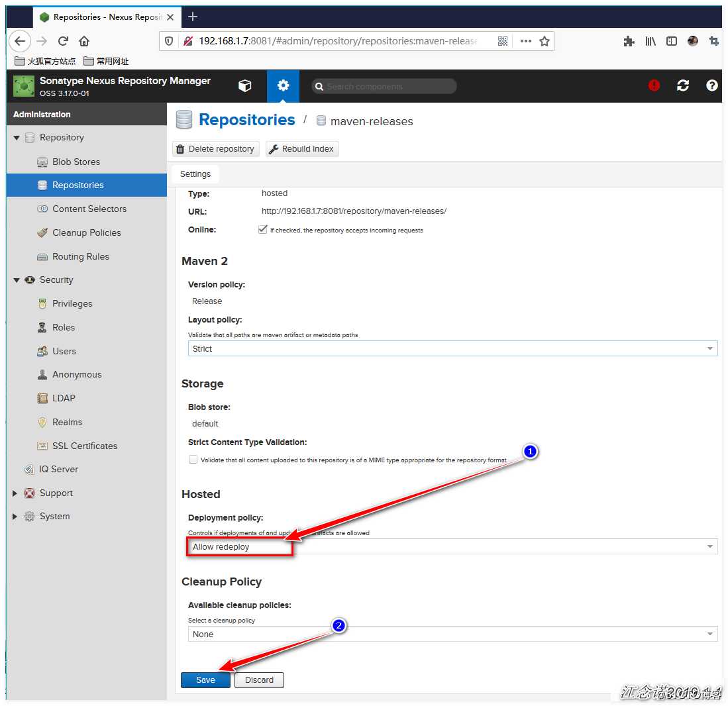Toggle the Online checkbox
728x706 pixels.
coord(263,229)
